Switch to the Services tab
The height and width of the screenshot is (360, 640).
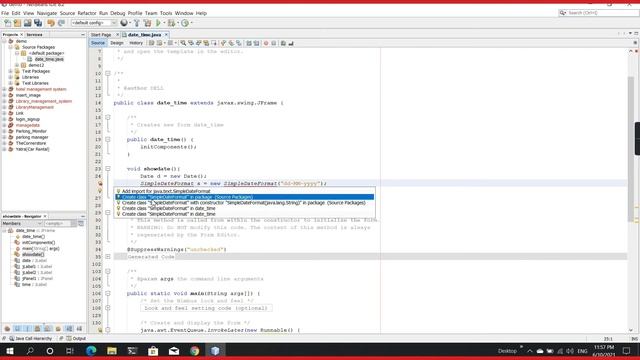pyautogui.click(x=35, y=35)
